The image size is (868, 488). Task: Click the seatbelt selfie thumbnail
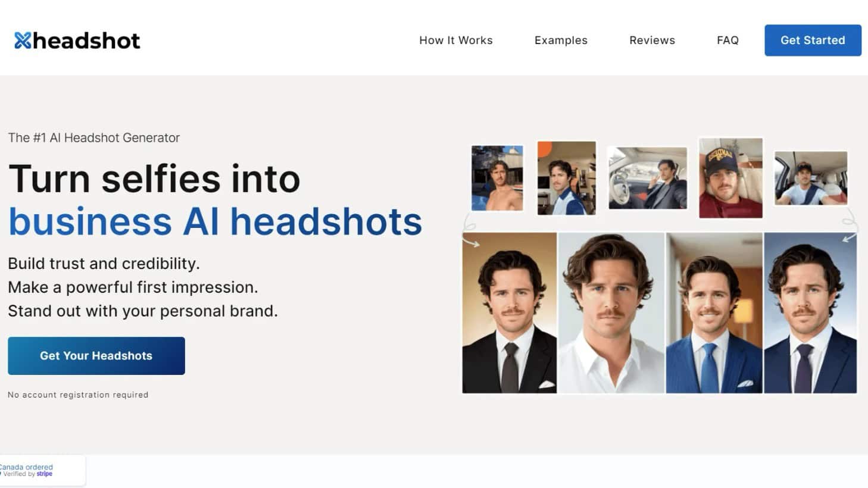pyautogui.click(x=810, y=177)
